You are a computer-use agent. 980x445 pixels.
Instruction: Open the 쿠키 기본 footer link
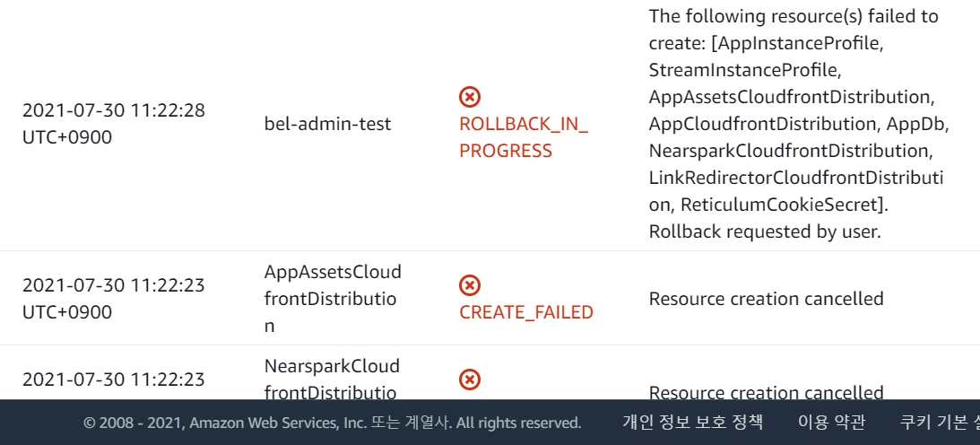pos(940,422)
